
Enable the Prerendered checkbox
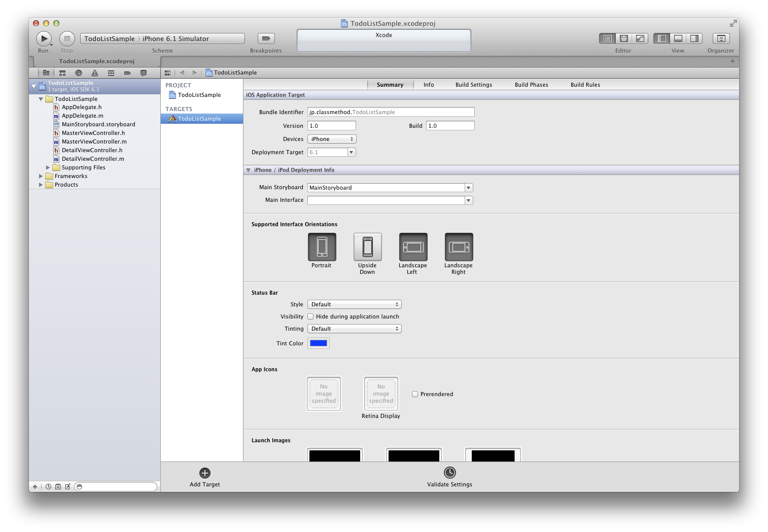tap(415, 394)
